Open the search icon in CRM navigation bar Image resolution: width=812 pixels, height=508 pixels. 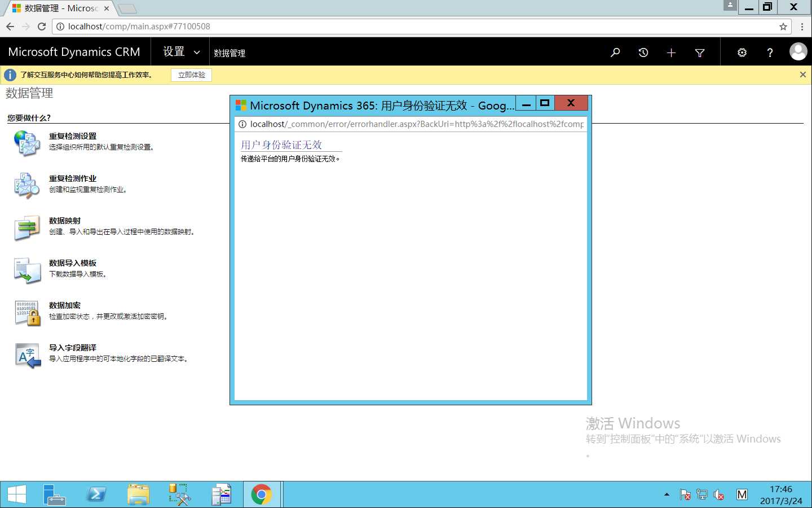tap(615, 52)
